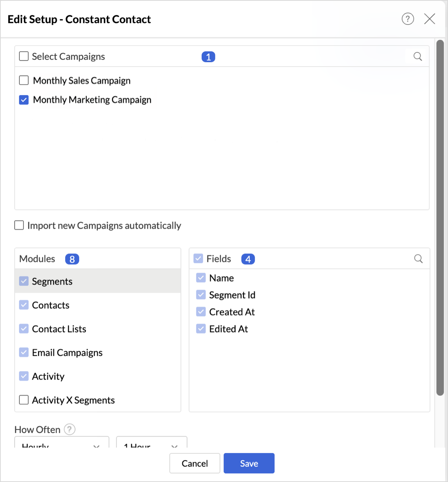Open search in the Fields panel
This screenshot has height=482, width=448.
click(x=418, y=259)
